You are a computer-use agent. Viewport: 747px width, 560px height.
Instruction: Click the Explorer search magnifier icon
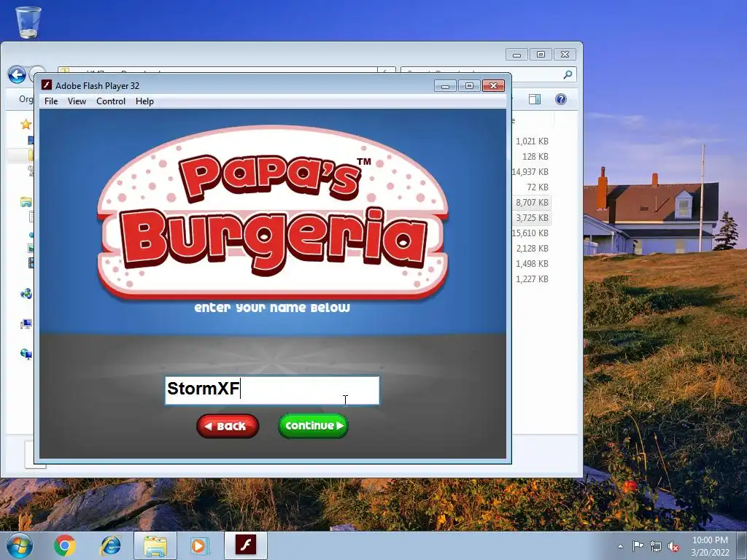tap(568, 74)
